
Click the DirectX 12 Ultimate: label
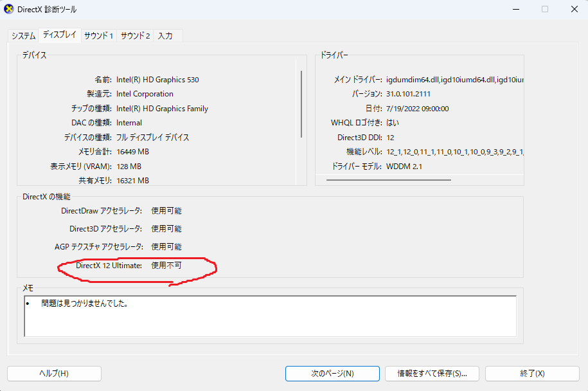109,266
